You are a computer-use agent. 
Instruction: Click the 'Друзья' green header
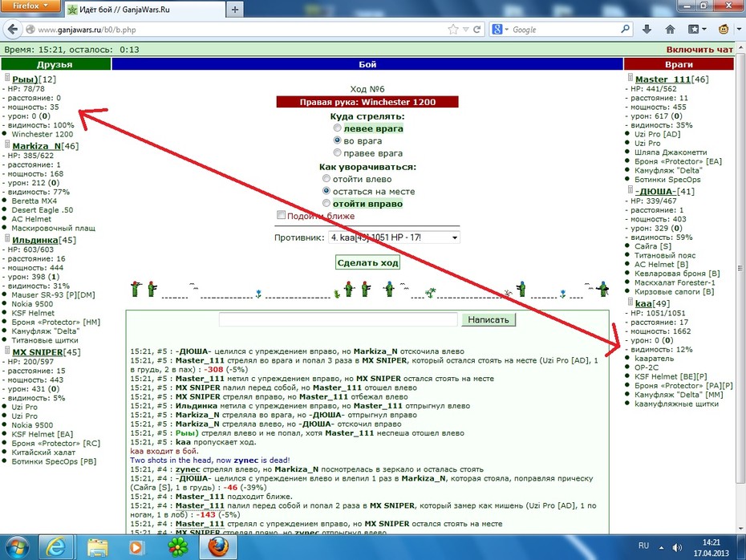click(x=55, y=64)
